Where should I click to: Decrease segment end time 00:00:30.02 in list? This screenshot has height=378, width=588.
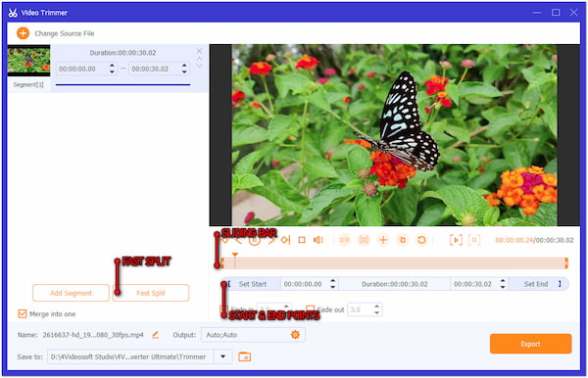click(184, 71)
